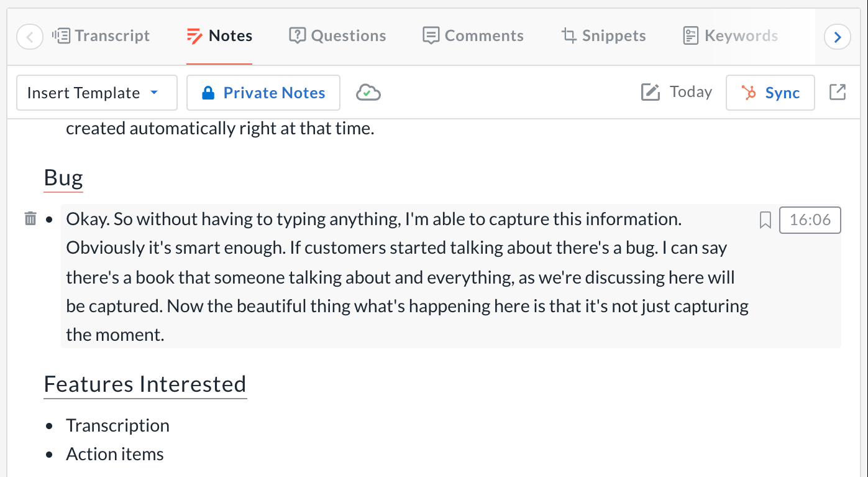Image resolution: width=868 pixels, height=477 pixels.
Task: Switch to the Transcript tab
Action: click(102, 36)
